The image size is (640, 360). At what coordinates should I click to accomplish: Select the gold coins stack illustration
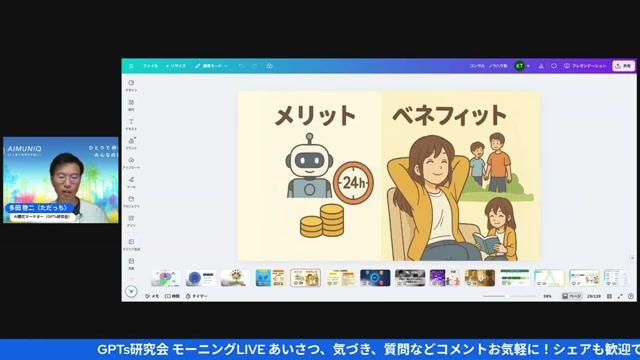[322, 221]
